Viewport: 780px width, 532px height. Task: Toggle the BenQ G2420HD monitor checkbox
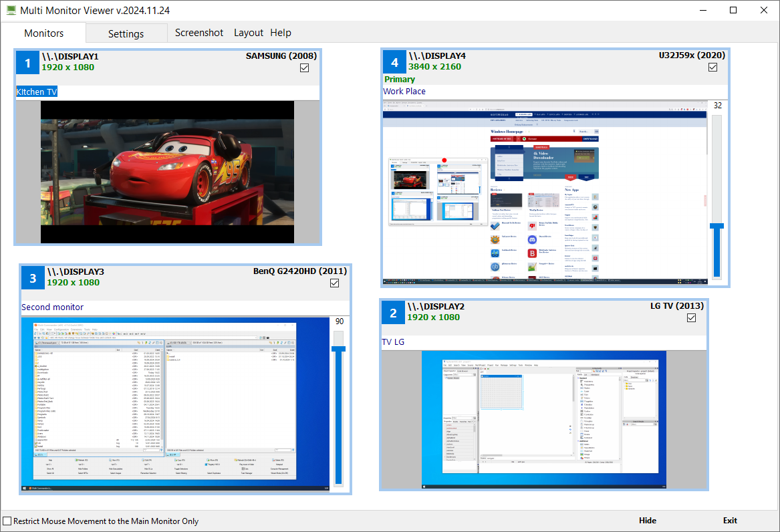335,283
